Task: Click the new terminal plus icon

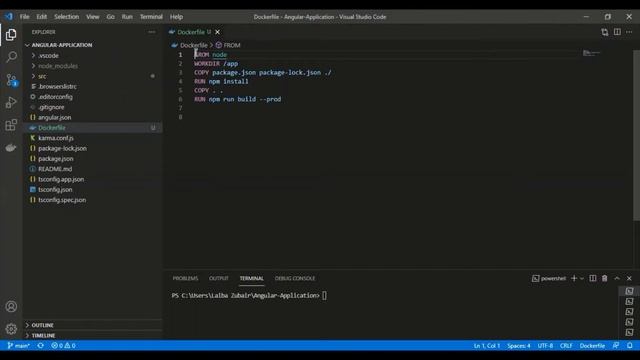Action: point(574,278)
